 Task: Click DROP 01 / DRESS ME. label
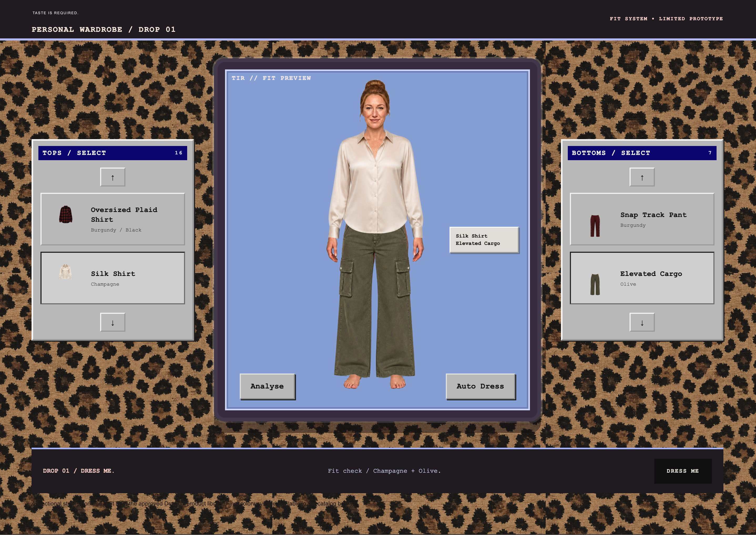point(79,471)
